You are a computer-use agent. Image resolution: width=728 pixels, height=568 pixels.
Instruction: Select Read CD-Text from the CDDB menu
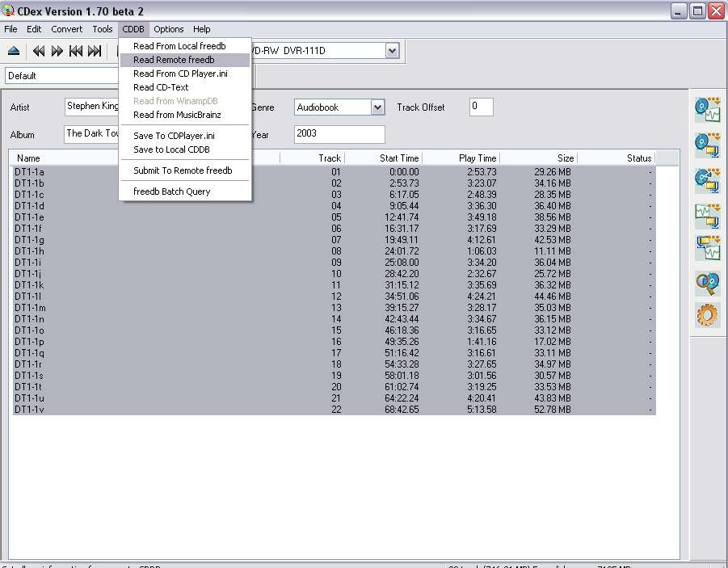click(185, 87)
